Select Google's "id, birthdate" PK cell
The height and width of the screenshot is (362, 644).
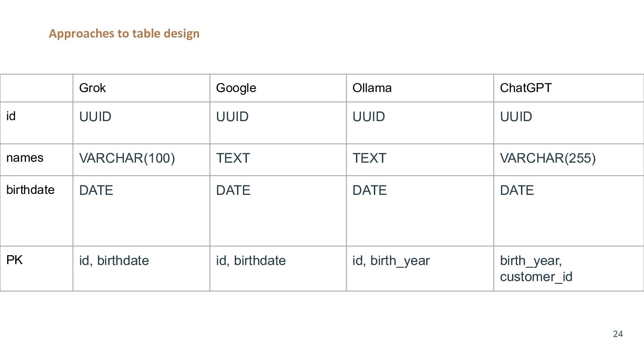pos(250,261)
